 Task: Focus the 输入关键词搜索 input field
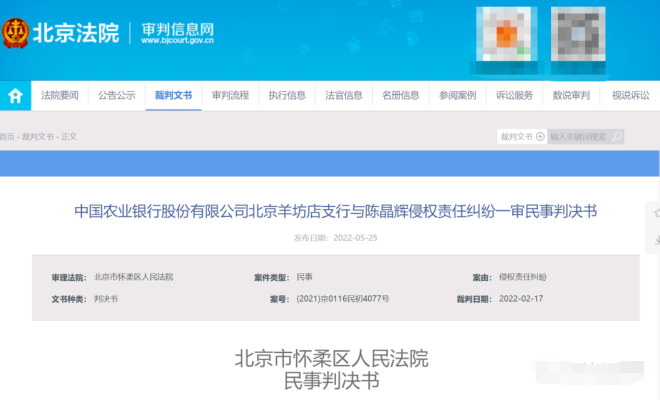579,136
